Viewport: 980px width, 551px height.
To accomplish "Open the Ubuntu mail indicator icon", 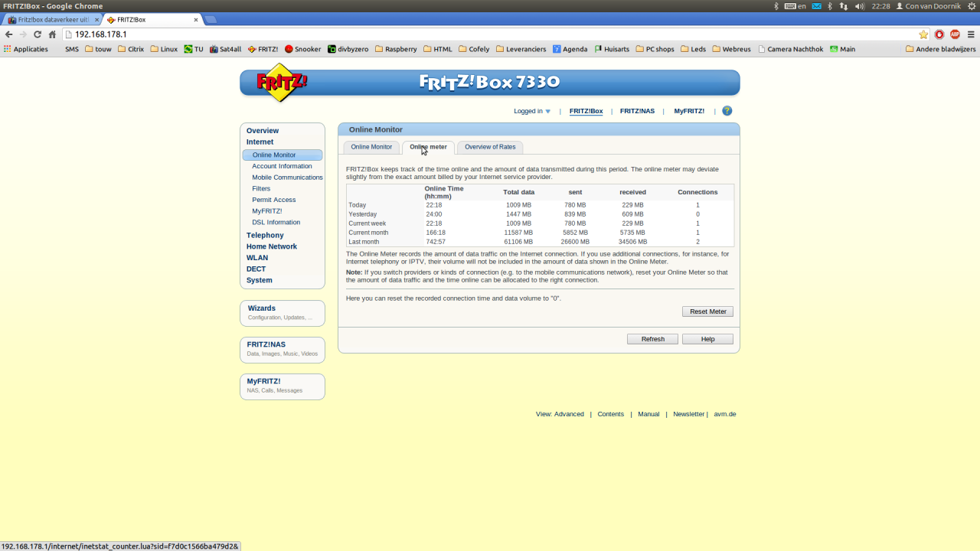I will [816, 6].
